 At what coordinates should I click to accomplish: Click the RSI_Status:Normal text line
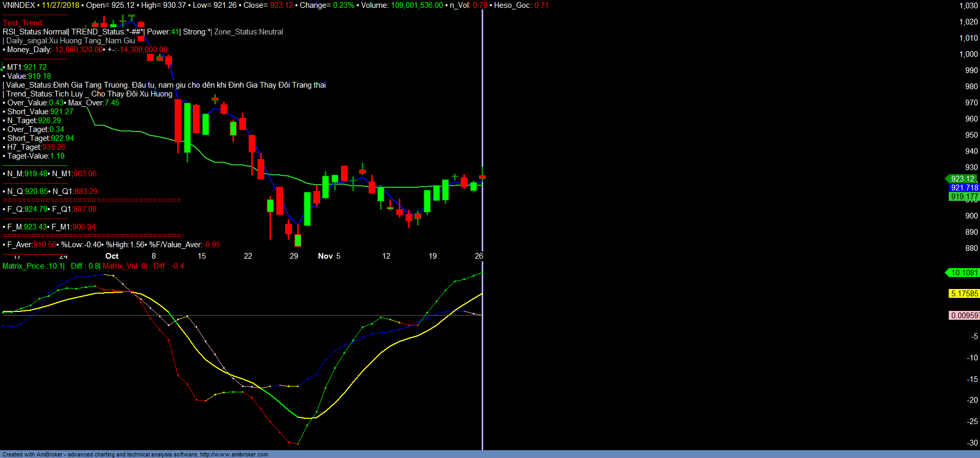(x=35, y=32)
